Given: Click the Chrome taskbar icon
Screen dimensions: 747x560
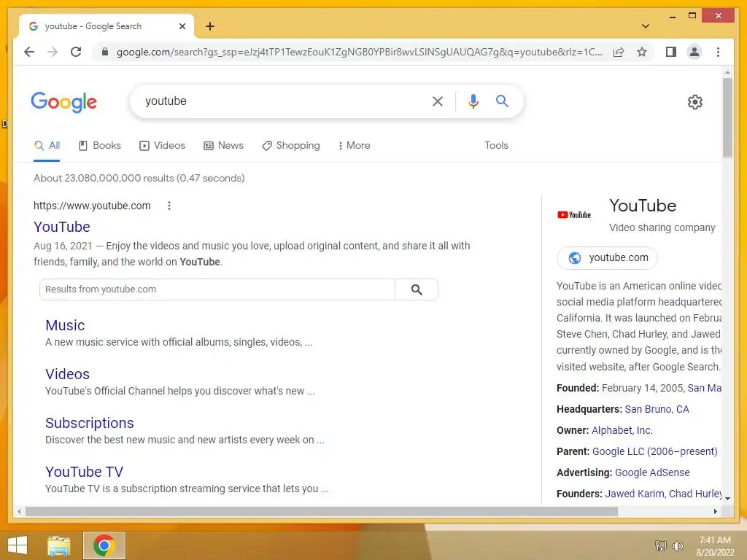Looking at the screenshot, I should pyautogui.click(x=104, y=545).
